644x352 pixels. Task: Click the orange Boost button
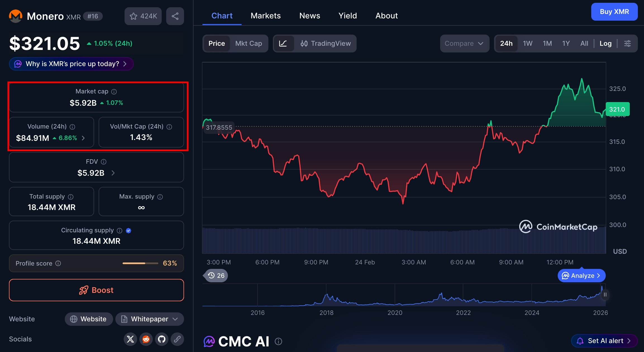coord(96,290)
